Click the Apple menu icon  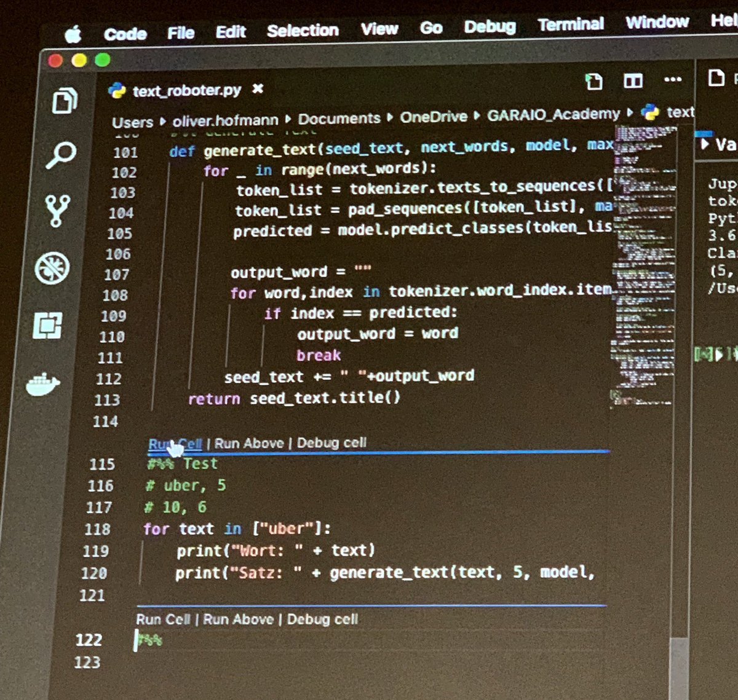click(73, 35)
